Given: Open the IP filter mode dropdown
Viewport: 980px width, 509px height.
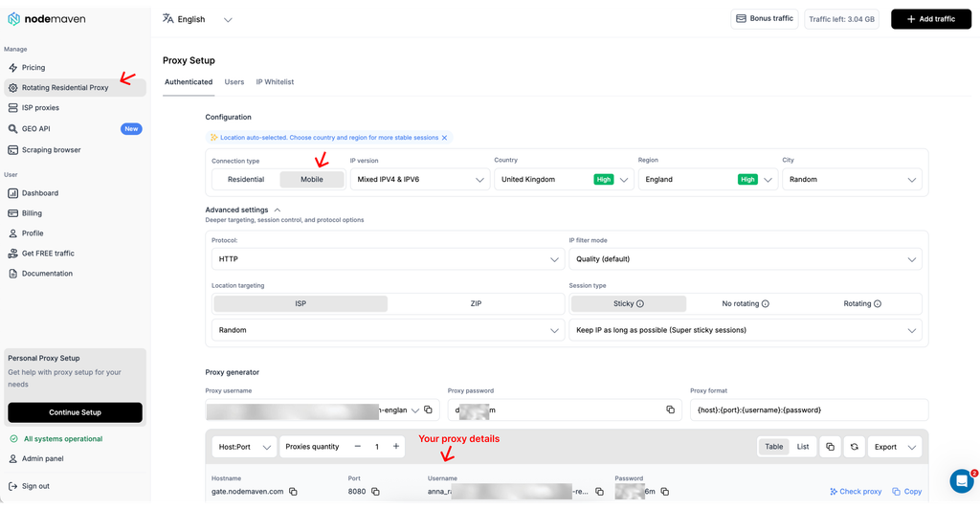Looking at the screenshot, I should (x=745, y=259).
